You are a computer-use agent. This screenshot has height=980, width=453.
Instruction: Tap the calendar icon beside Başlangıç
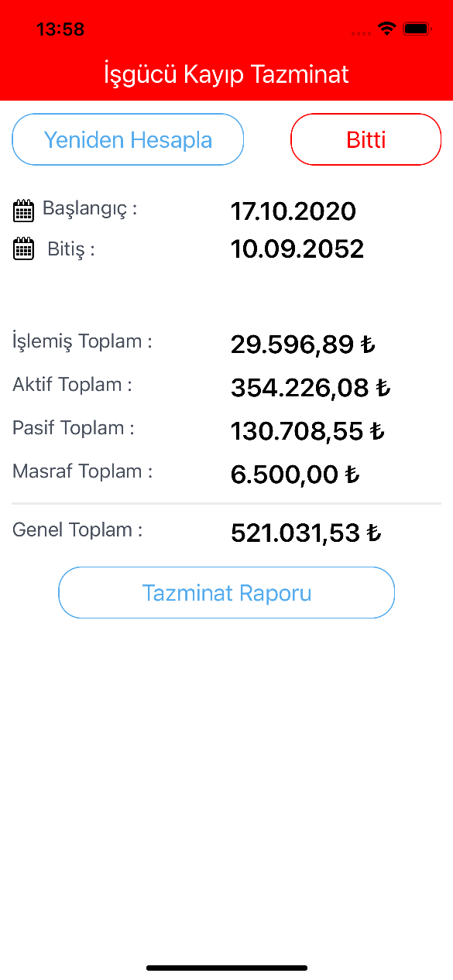pyautogui.click(x=23, y=211)
